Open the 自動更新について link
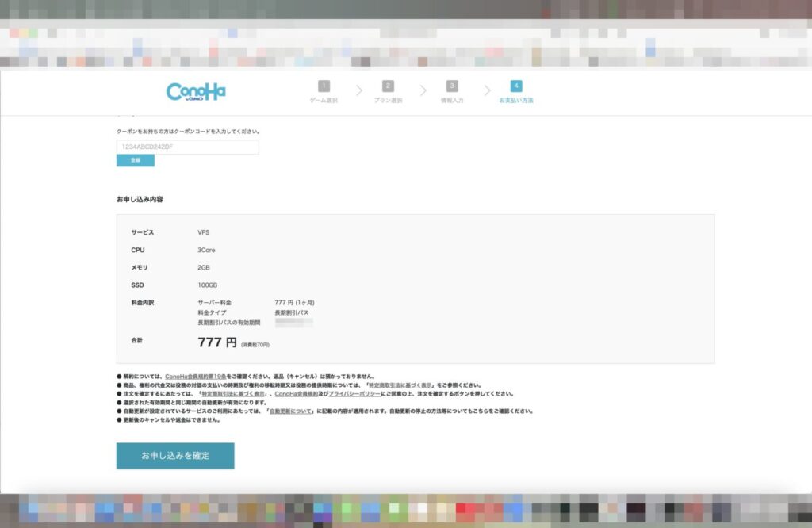Viewport: 812px width, 528px height. click(x=290, y=411)
